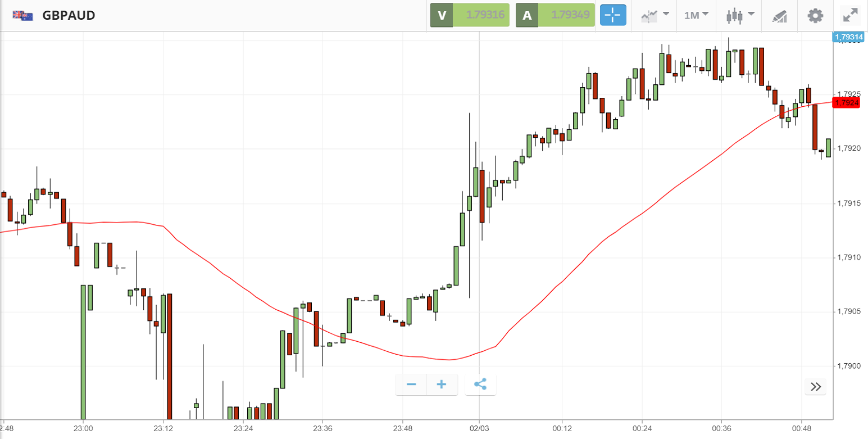Click the 02/03 date marker on time axis
This screenshot has height=439, width=868.
pos(479,428)
